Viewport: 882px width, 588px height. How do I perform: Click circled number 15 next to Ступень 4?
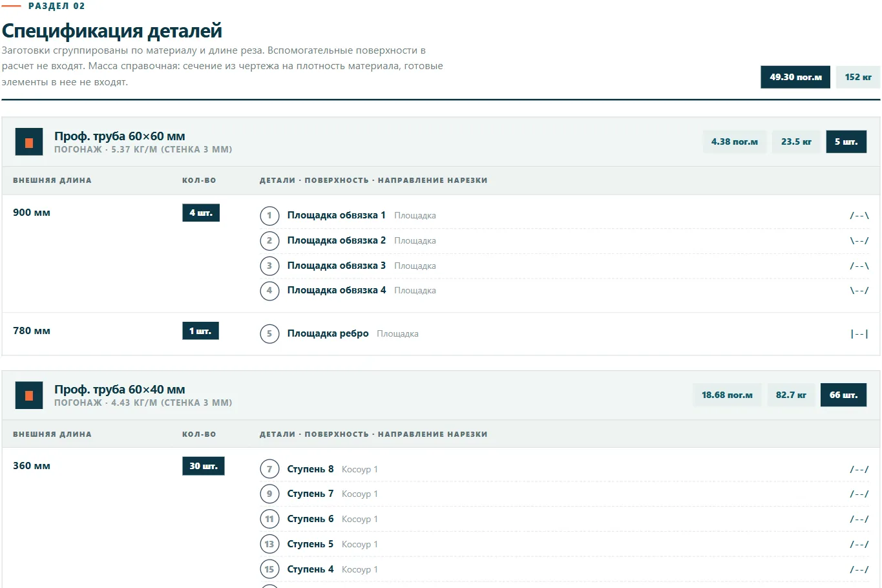269,569
